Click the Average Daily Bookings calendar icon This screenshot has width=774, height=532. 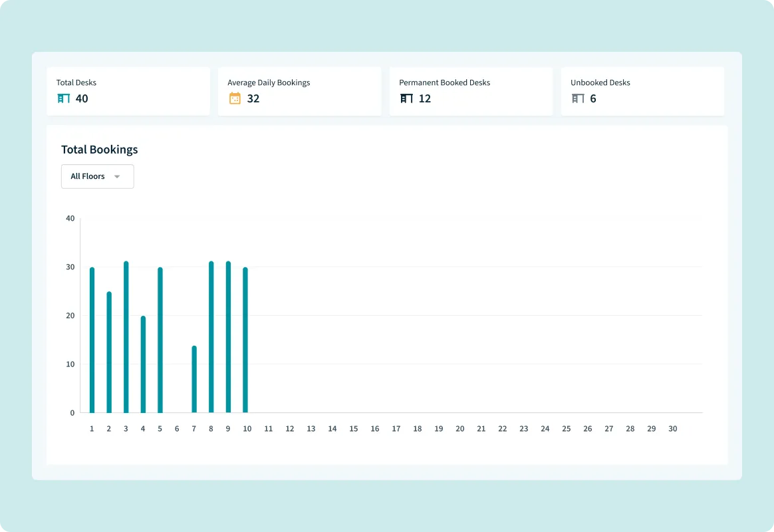[235, 98]
